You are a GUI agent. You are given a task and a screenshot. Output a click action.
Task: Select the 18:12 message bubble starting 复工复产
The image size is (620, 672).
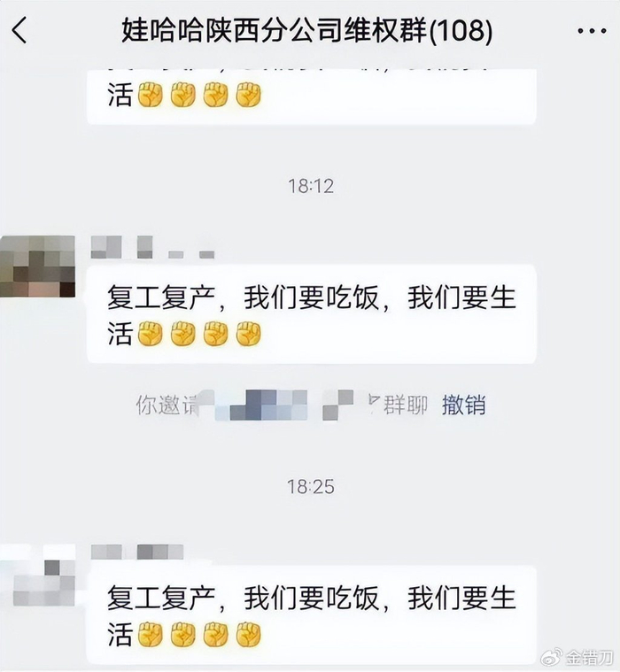(312, 314)
